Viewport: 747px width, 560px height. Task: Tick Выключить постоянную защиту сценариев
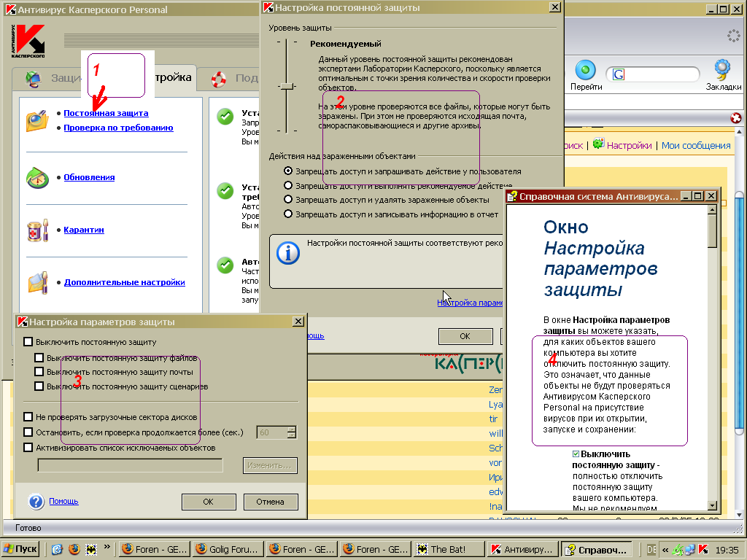[39, 386]
